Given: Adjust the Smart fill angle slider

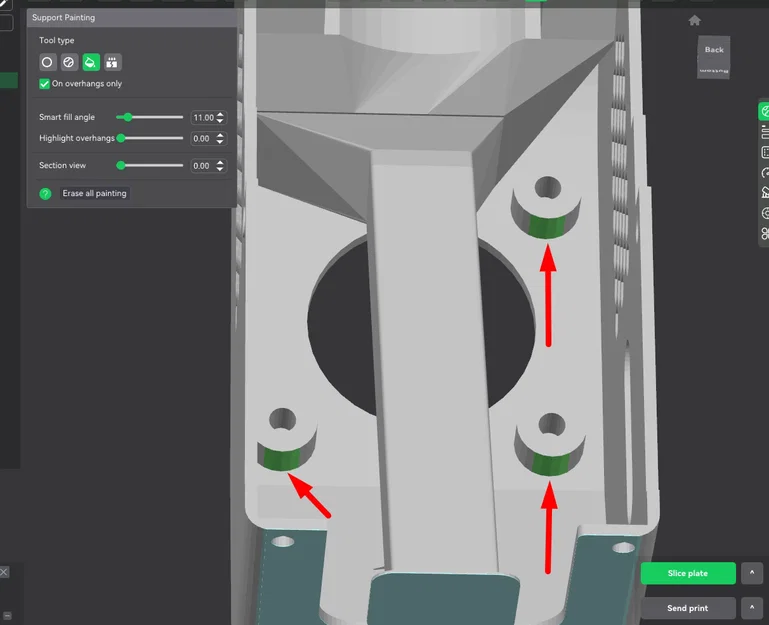Looking at the screenshot, I should [150, 117].
